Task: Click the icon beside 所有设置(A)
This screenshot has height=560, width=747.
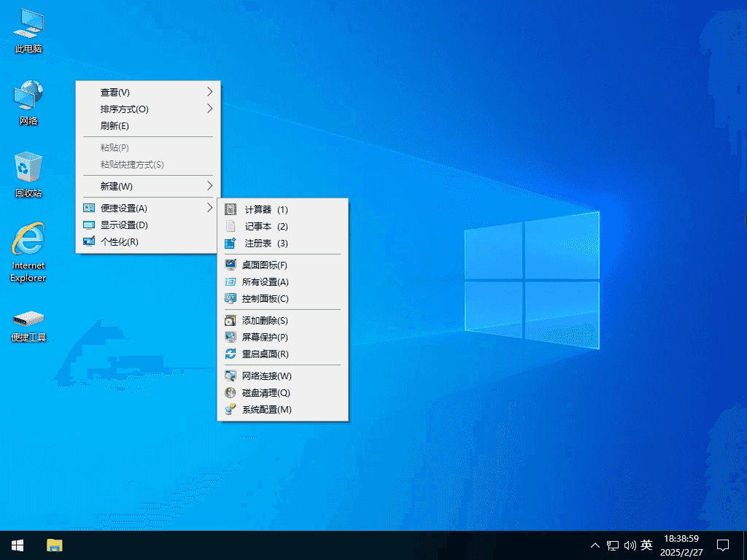Action: click(x=231, y=282)
